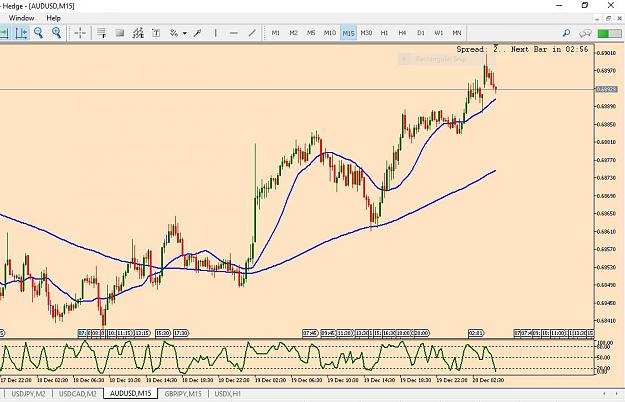
Task: Select the Fibonacci expansion lines tool
Action: [138, 33]
